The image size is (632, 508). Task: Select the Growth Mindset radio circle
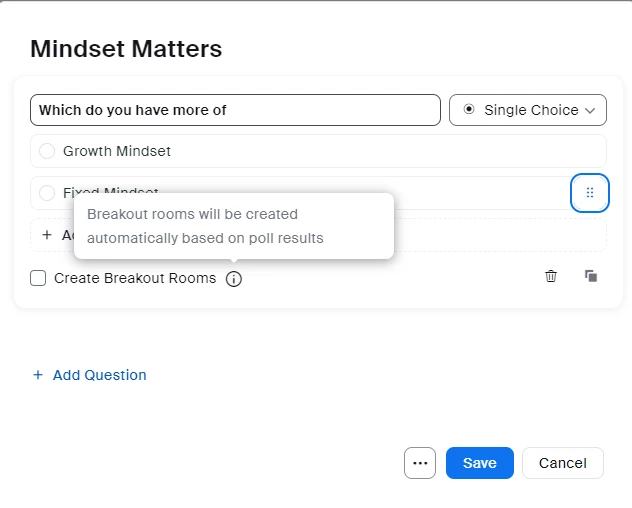coord(47,151)
